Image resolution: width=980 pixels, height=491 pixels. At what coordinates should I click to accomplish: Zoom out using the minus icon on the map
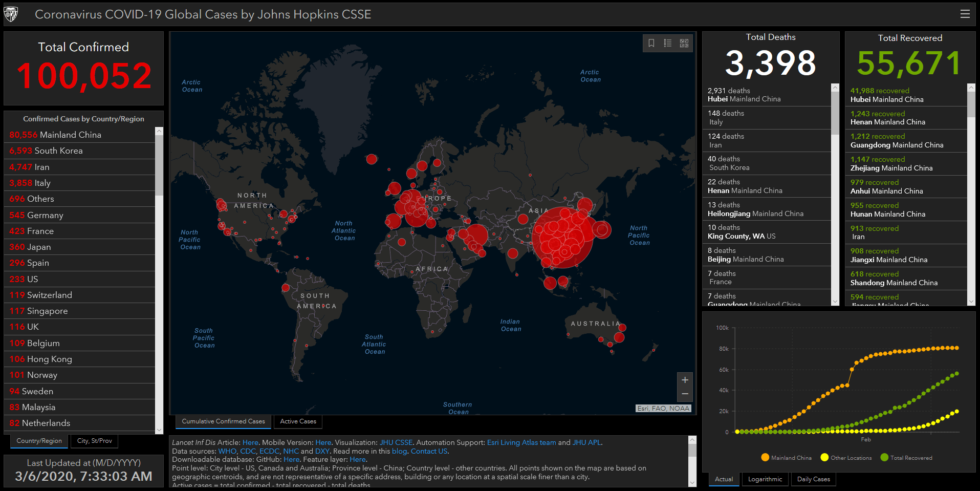pos(685,394)
